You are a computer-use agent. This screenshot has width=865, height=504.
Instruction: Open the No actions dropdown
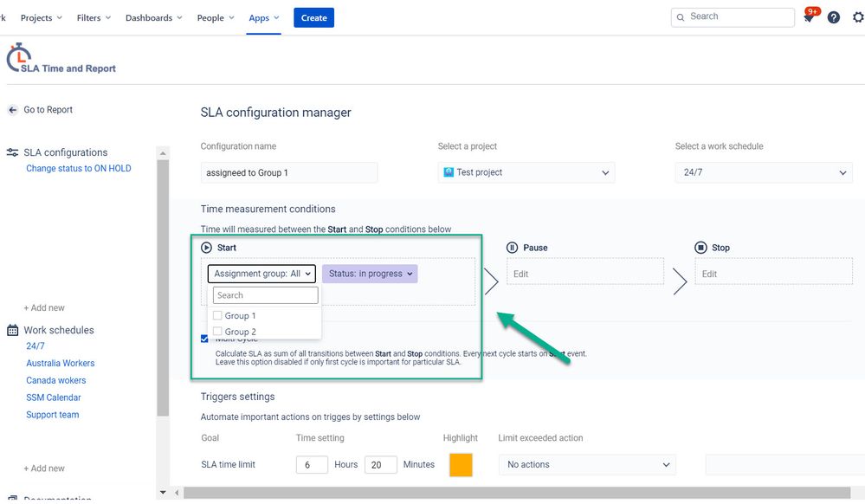click(588, 465)
